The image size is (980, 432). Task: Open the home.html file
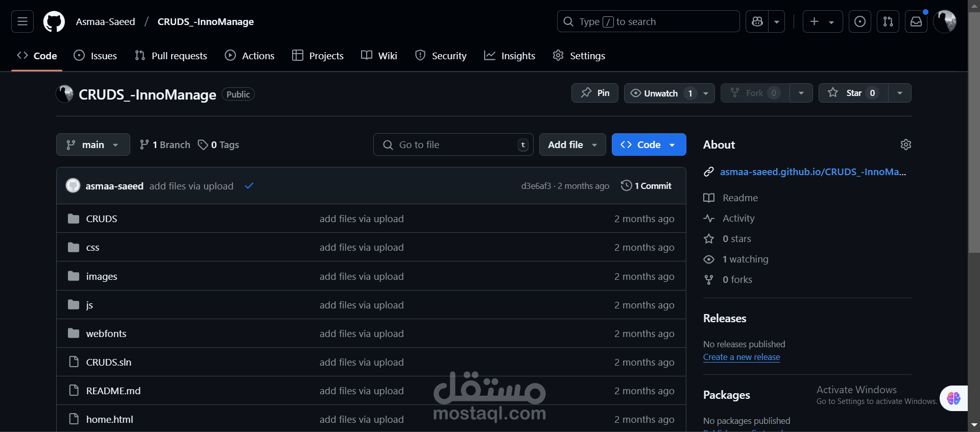click(110, 419)
